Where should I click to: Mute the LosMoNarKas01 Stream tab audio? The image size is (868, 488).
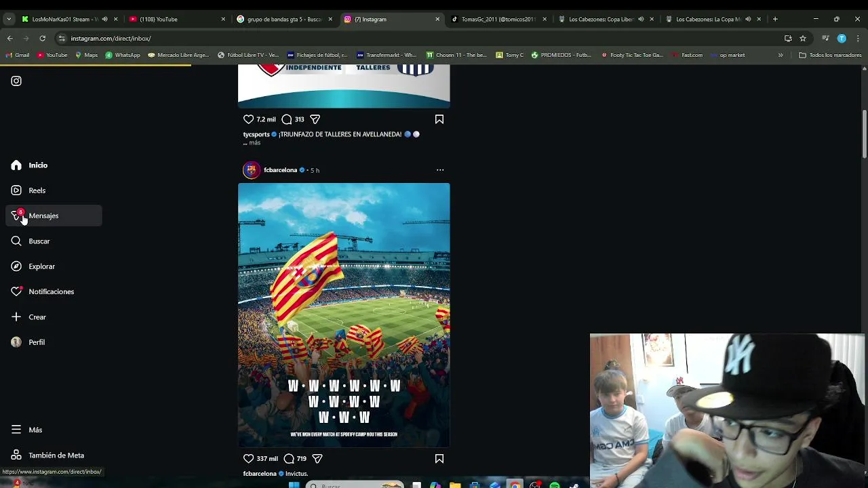(x=104, y=19)
